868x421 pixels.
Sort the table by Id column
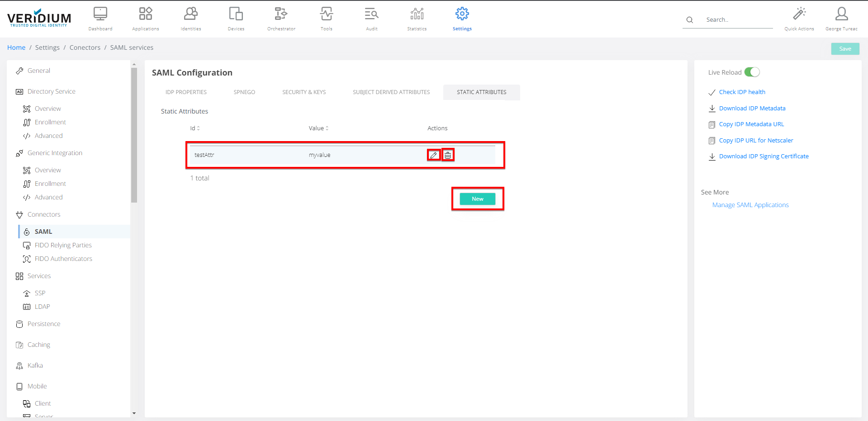tap(195, 128)
